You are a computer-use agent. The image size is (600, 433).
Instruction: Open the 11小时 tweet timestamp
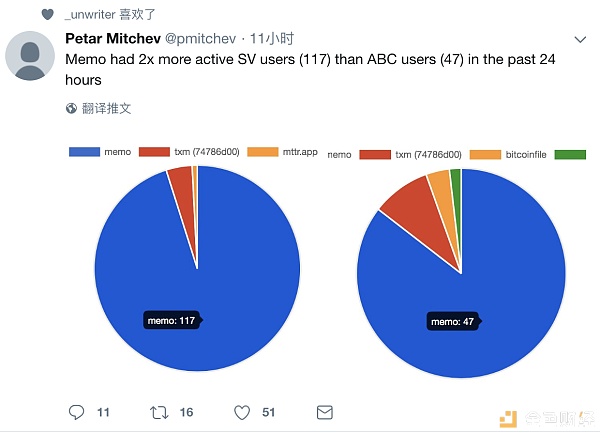(272, 39)
